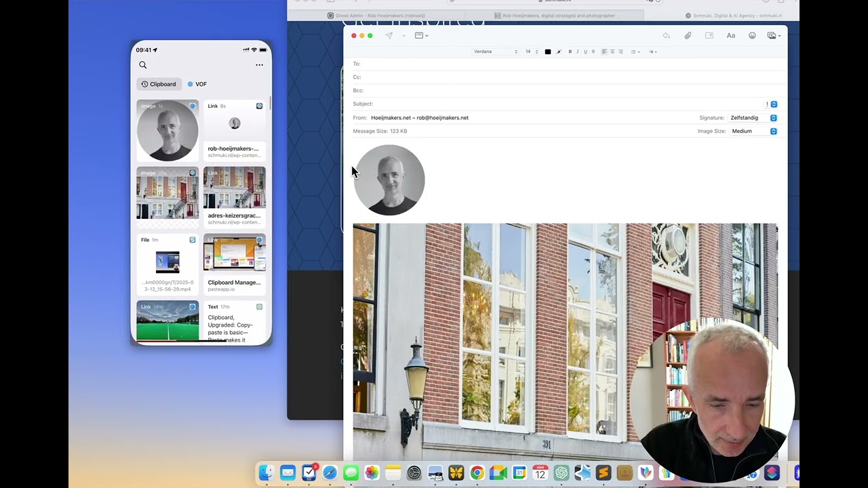Select the soccer field Link clip
This screenshot has height=488, width=868.
pyautogui.click(x=167, y=322)
